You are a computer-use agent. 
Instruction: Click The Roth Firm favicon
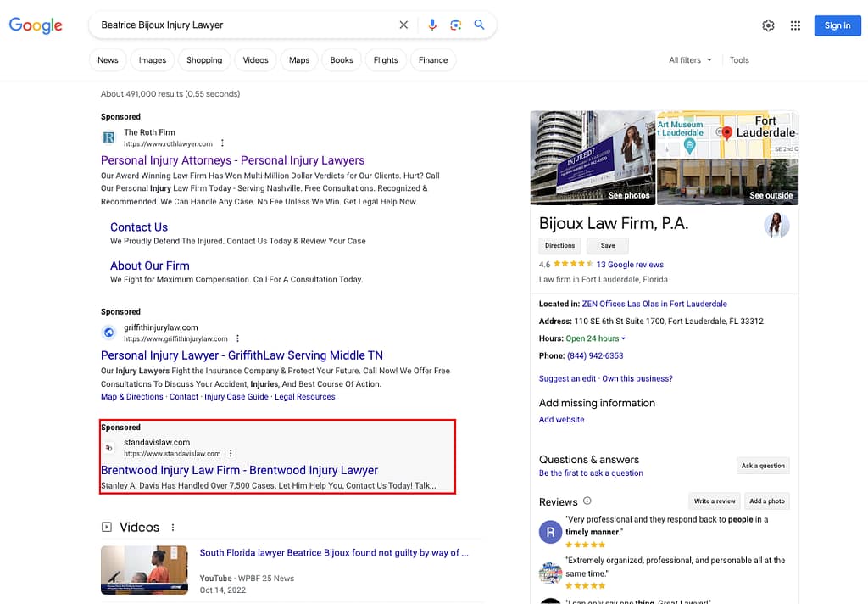click(x=109, y=137)
